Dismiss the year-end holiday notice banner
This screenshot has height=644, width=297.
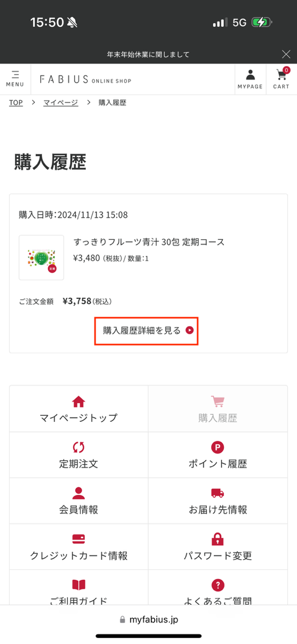click(x=286, y=54)
